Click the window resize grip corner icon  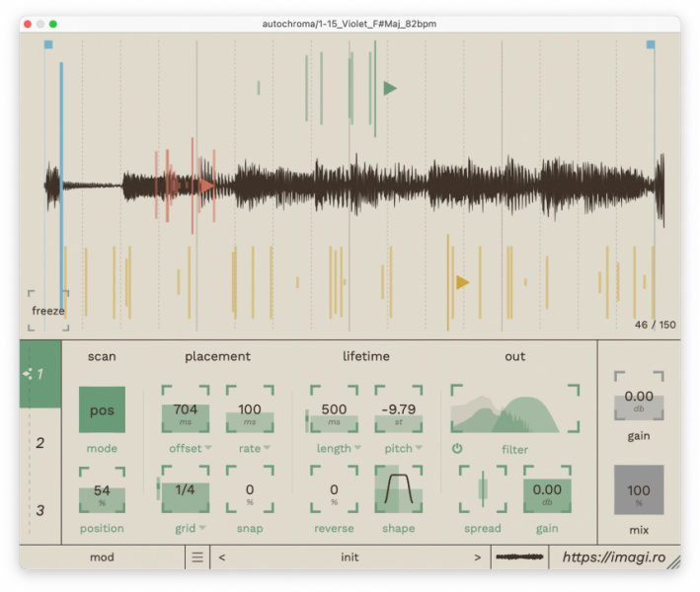click(x=673, y=562)
